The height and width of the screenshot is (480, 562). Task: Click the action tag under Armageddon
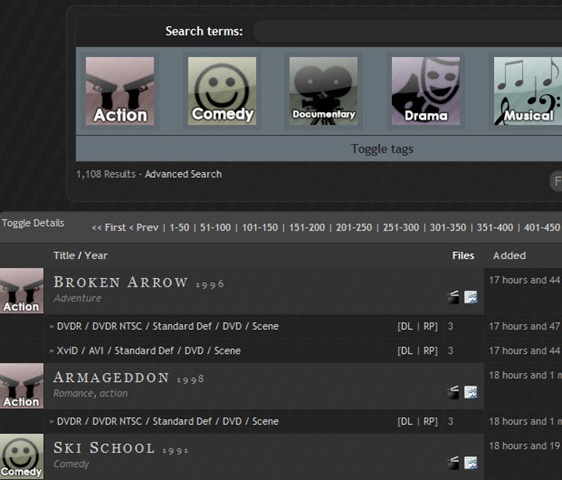(114, 393)
